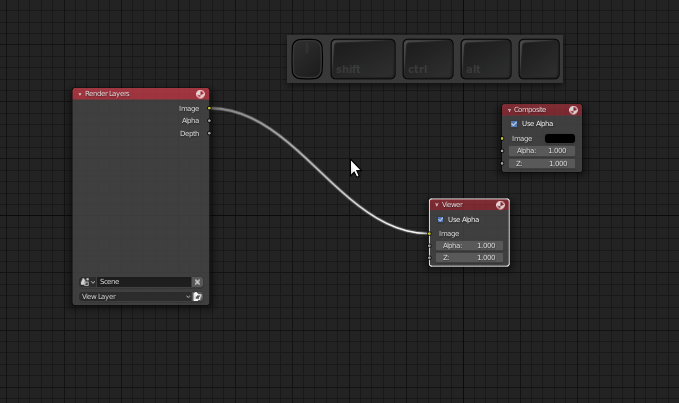
Task: Click Composite Alpha value slider
Action: (542, 151)
